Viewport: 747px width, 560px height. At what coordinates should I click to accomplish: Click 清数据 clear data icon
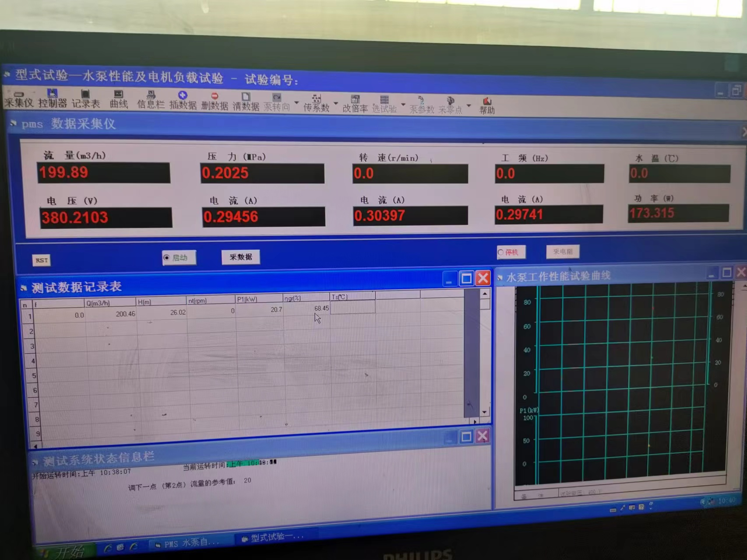[x=246, y=102]
